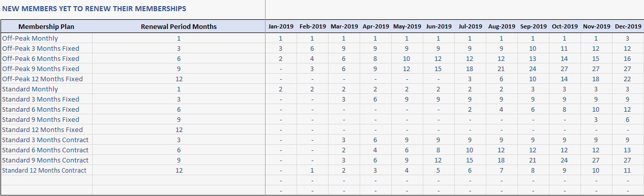
Task: Click the Nov-2019 column header
Action: click(596, 26)
